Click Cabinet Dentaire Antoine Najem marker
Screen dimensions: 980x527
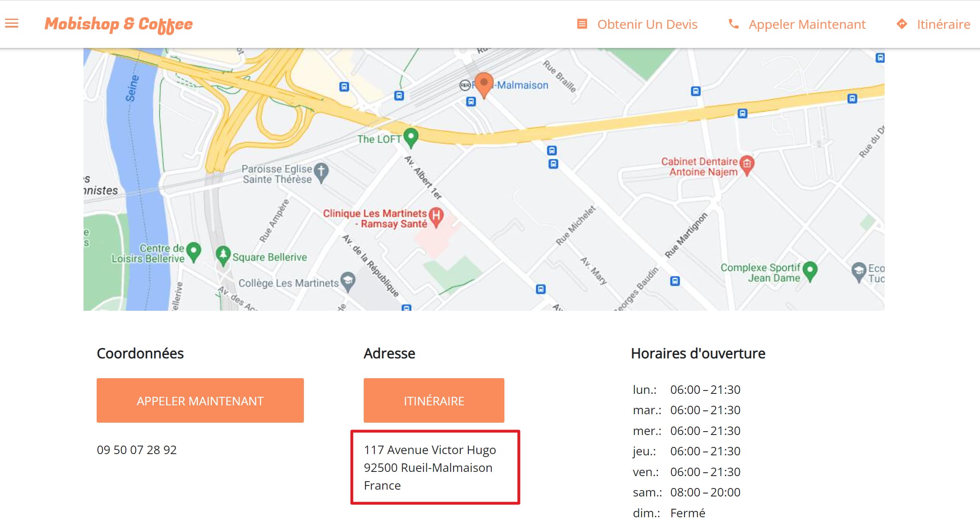(747, 165)
